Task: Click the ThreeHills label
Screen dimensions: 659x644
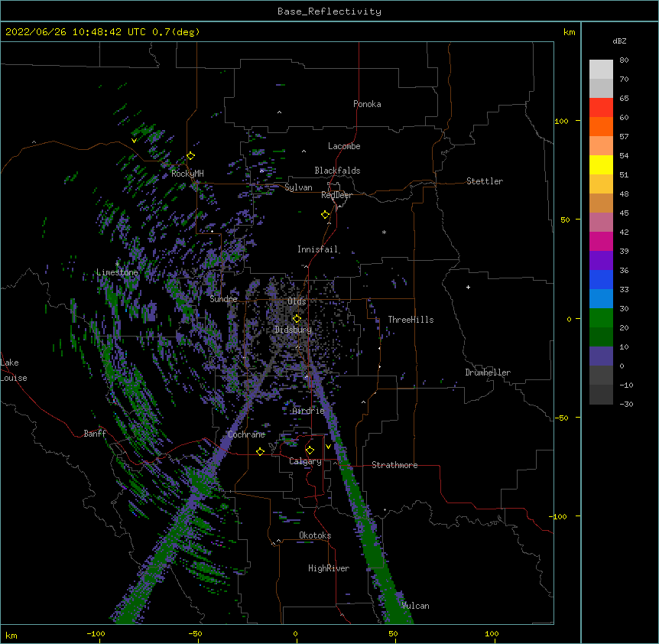Action: point(411,320)
